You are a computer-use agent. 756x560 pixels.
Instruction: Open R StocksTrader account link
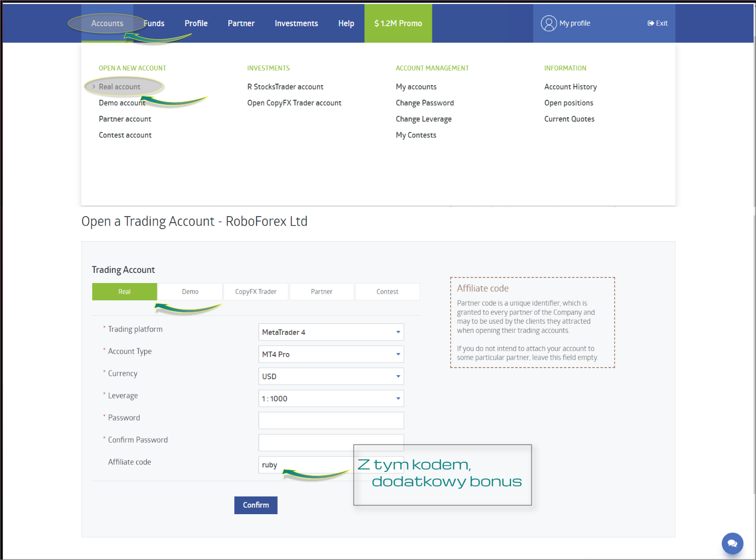pos(285,87)
